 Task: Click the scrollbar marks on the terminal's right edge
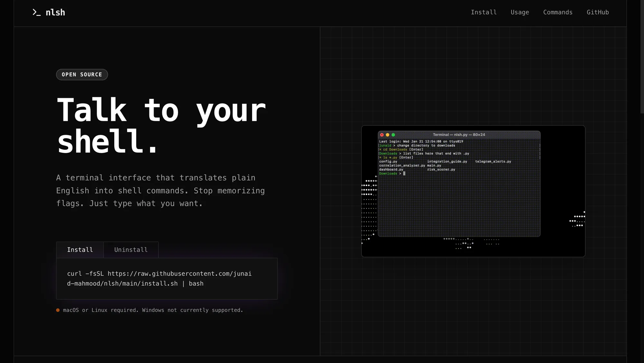tap(539, 151)
